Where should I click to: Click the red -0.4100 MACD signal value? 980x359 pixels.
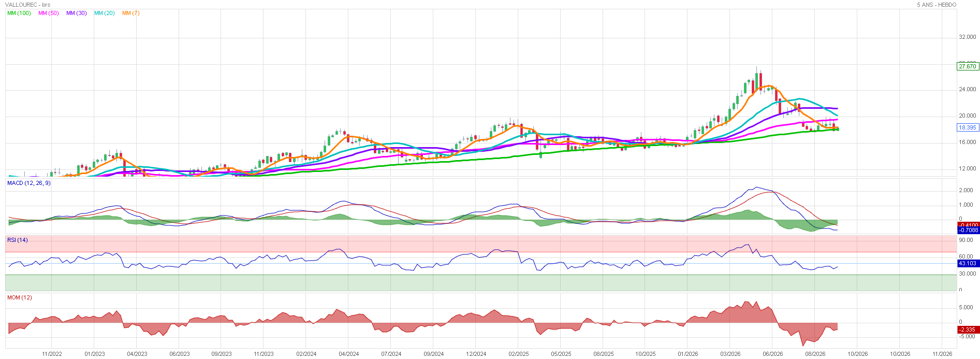pos(968,225)
